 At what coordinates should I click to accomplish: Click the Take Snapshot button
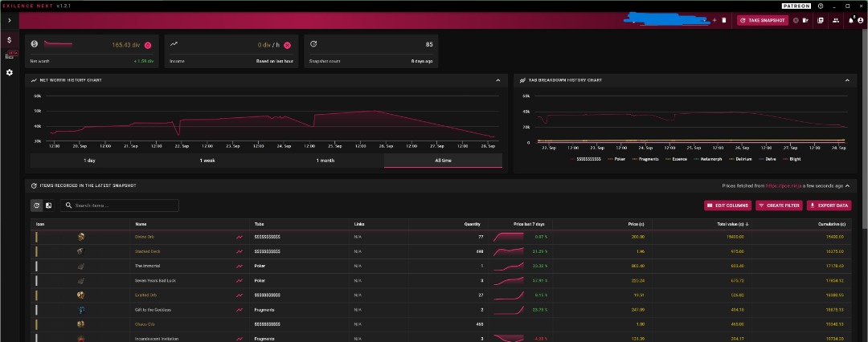tap(763, 20)
